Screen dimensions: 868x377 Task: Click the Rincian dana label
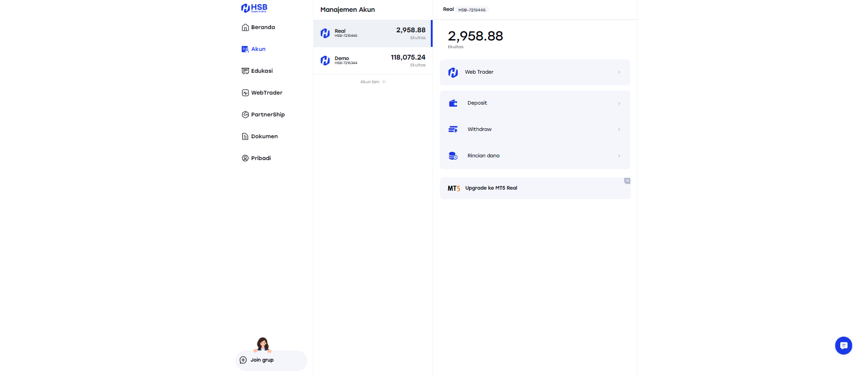pyautogui.click(x=484, y=156)
